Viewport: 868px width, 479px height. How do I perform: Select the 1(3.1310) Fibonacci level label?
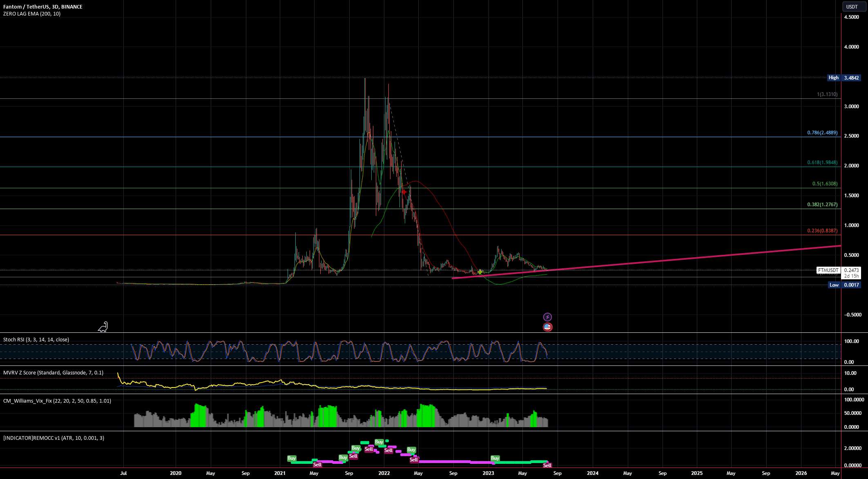point(827,94)
